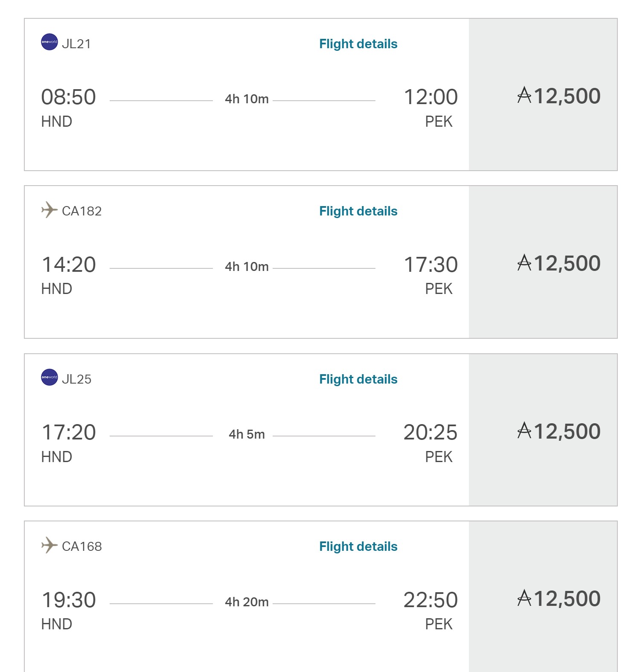Open Flight details for CA182
This screenshot has width=640, height=672.
(x=358, y=211)
